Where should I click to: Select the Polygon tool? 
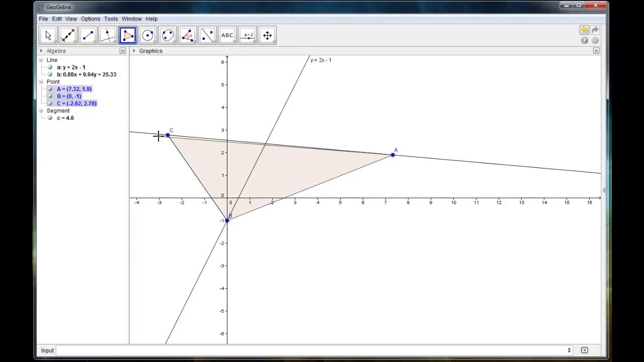click(128, 35)
